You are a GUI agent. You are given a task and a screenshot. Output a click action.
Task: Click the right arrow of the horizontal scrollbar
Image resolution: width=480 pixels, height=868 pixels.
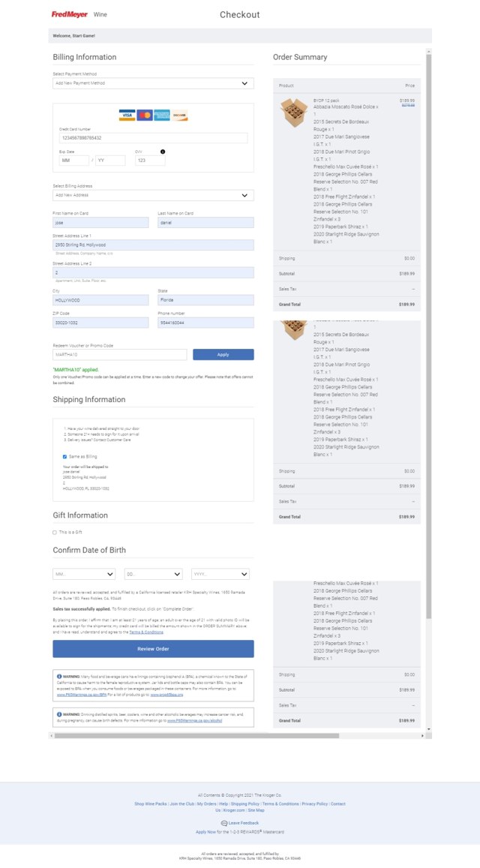[x=422, y=736]
